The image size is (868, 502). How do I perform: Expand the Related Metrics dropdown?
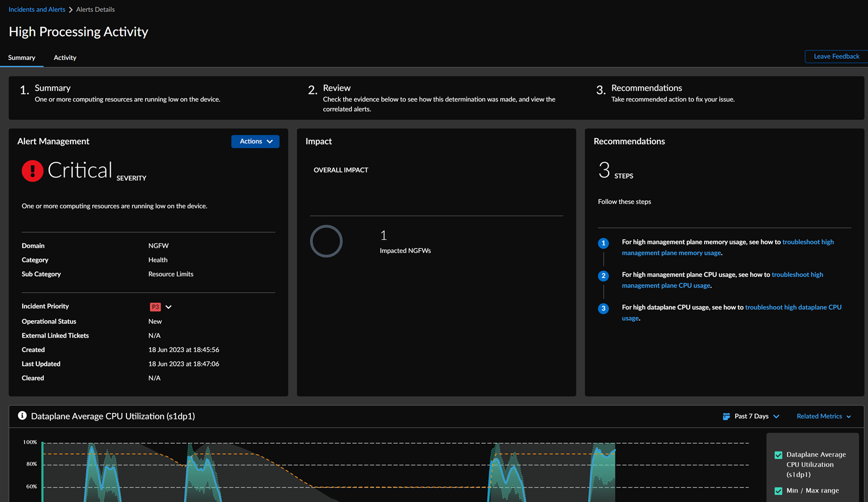tap(824, 416)
